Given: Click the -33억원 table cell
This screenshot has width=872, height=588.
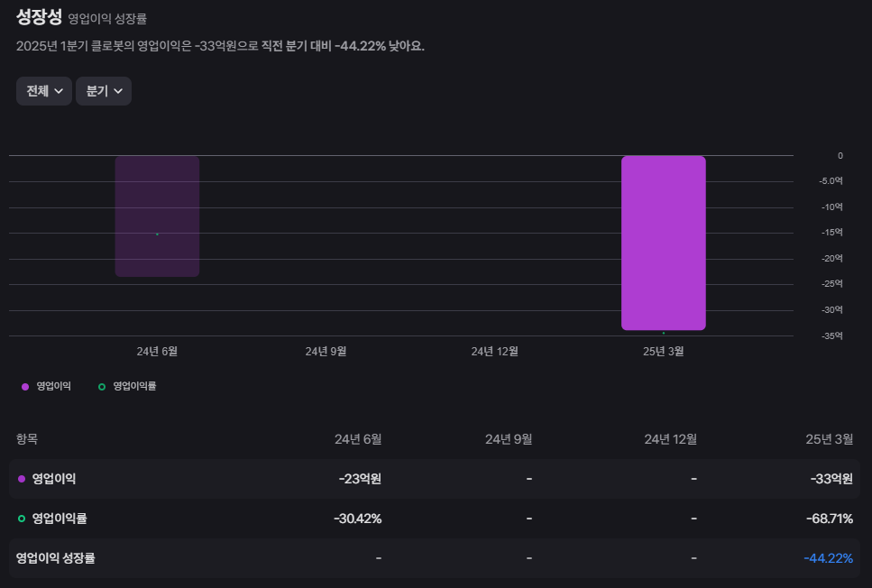Looking at the screenshot, I should coord(831,479).
